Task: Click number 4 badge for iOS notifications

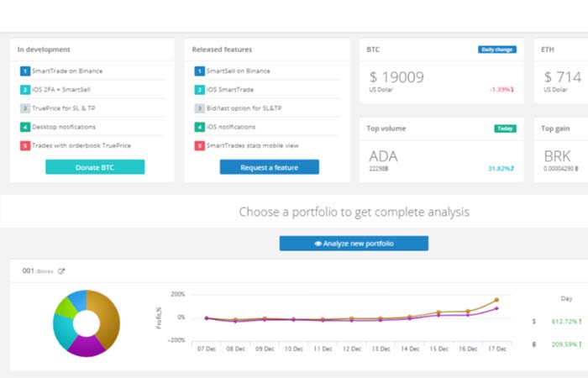Action: pyautogui.click(x=200, y=127)
